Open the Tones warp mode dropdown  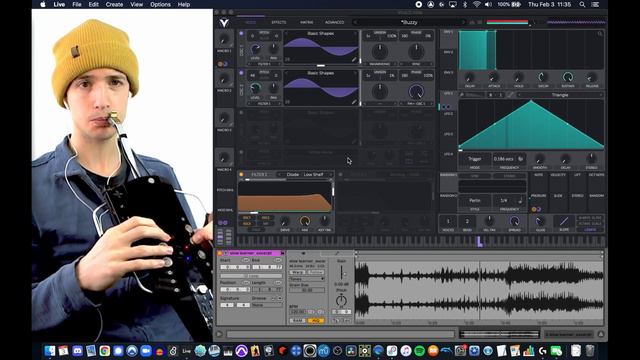(307, 279)
